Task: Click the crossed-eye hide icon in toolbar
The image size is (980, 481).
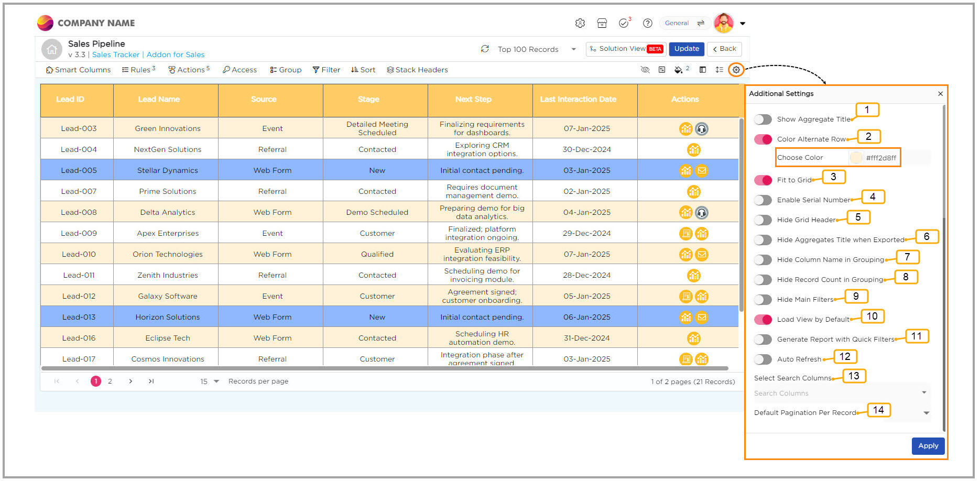Action: click(x=645, y=70)
